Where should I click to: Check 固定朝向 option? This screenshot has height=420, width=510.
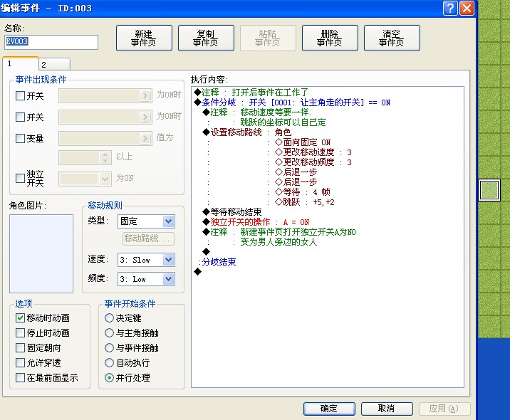coord(20,348)
